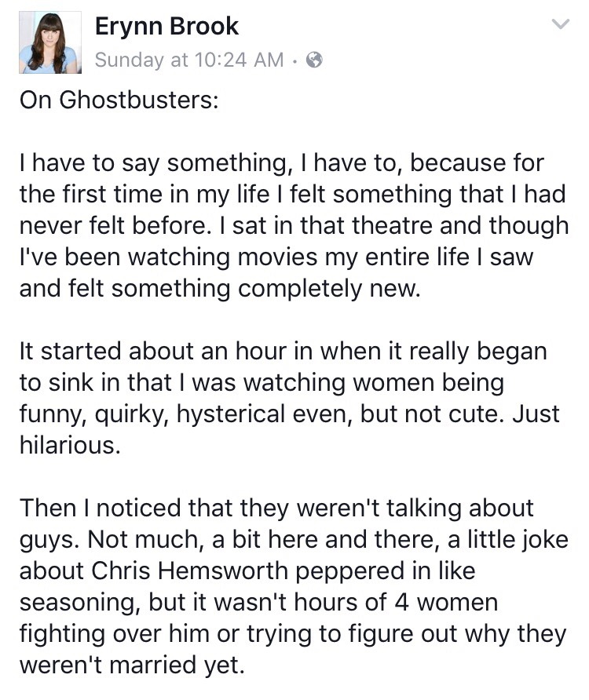The width and height of the screenshot is (589, 700).
Task: Click the 'and felt something completely new.' line
Action: [220, 288]
